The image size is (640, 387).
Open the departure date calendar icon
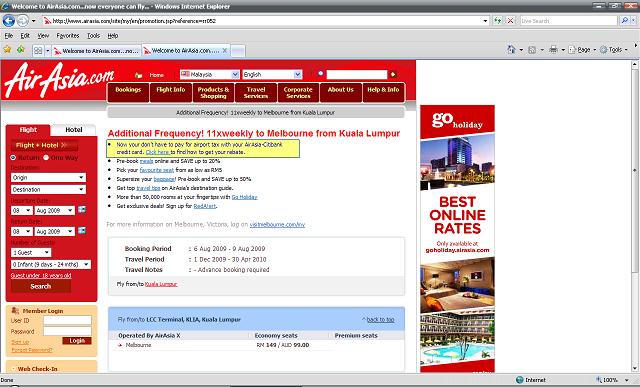(82, 209)
